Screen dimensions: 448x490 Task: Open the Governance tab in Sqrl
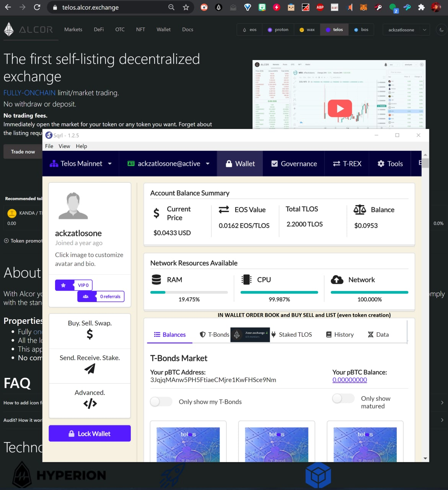point(294,163)
